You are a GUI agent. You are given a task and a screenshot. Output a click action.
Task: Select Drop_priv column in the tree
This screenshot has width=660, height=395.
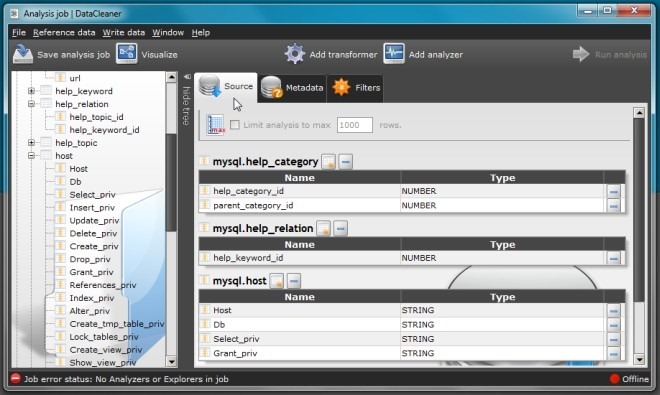[x=90, y=259]
